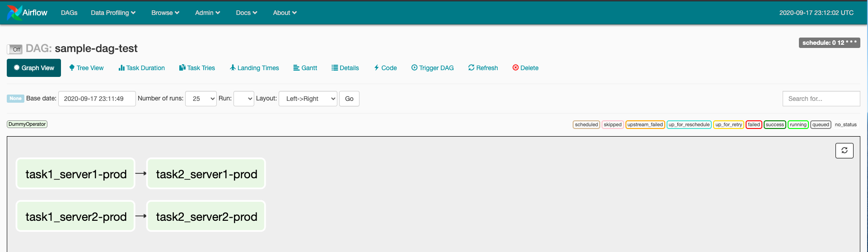Viewport: 868px width, 252px height.
Task: Click the queued status legend
Action: click(x=821, y=124)
